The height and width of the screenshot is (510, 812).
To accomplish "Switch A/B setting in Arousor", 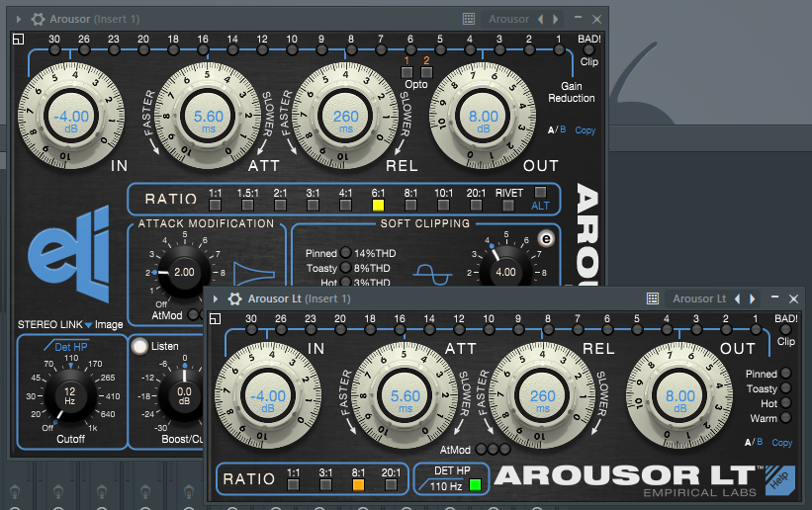I will pyautogui.click(x=557, y=129).
